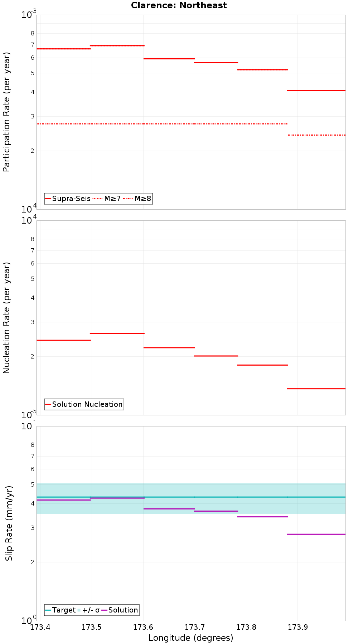Viewport: 358px width, 644px height.
Task: Click the purple Solution legend entry
Action: click(x=120, y=610)
